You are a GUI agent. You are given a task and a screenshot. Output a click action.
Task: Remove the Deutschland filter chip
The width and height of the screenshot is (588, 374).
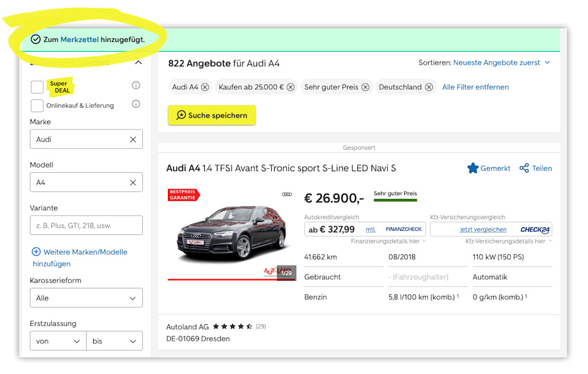429,87
